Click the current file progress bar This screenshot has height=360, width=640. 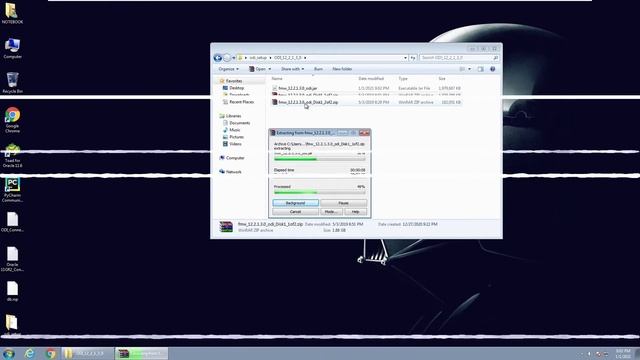[x=320, y=159]
